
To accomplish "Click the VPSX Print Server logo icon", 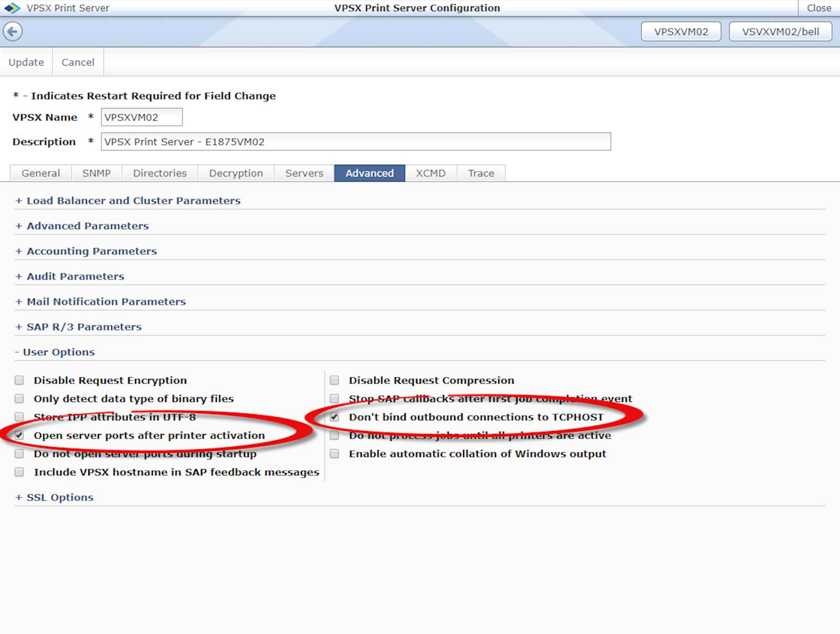I will coord(12,8).
